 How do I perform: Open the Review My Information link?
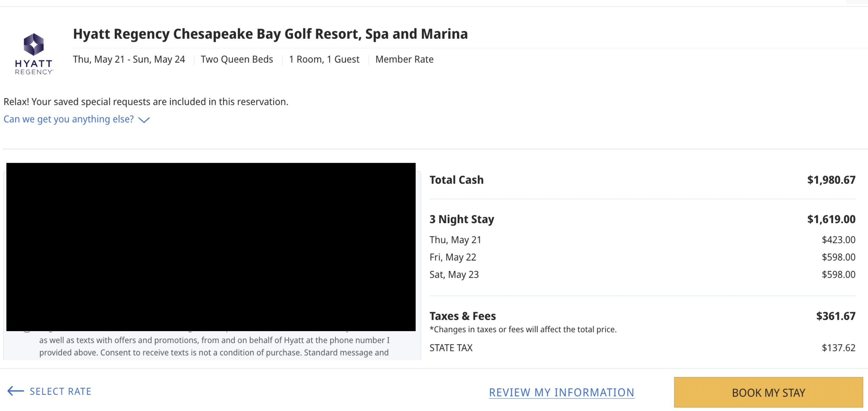pos(562,392)
